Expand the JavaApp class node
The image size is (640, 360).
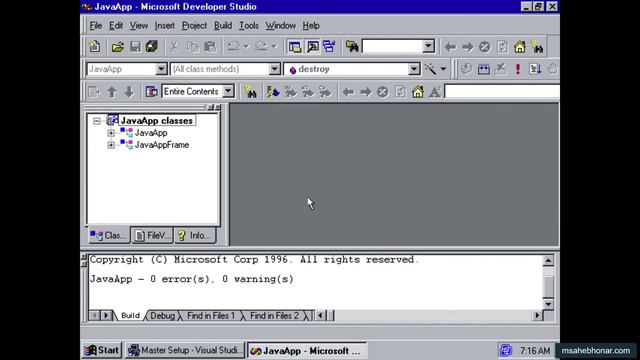coord(111,133)
